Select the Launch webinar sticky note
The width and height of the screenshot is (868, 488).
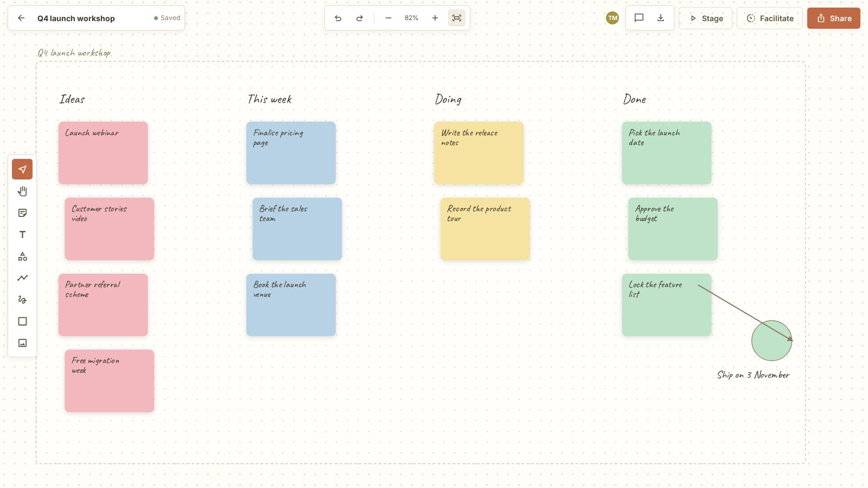(x=103, y=153)
